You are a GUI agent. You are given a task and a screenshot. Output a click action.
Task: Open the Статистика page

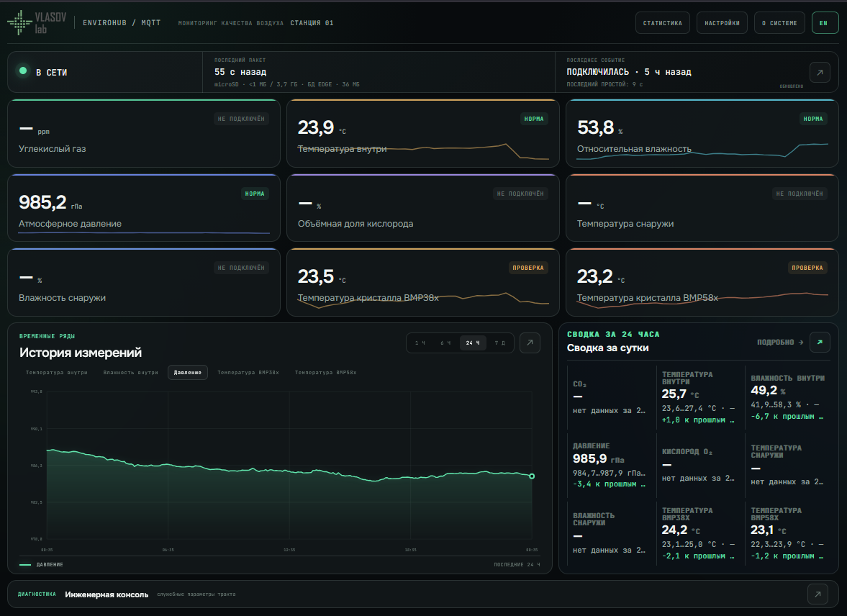pos(662,23)
